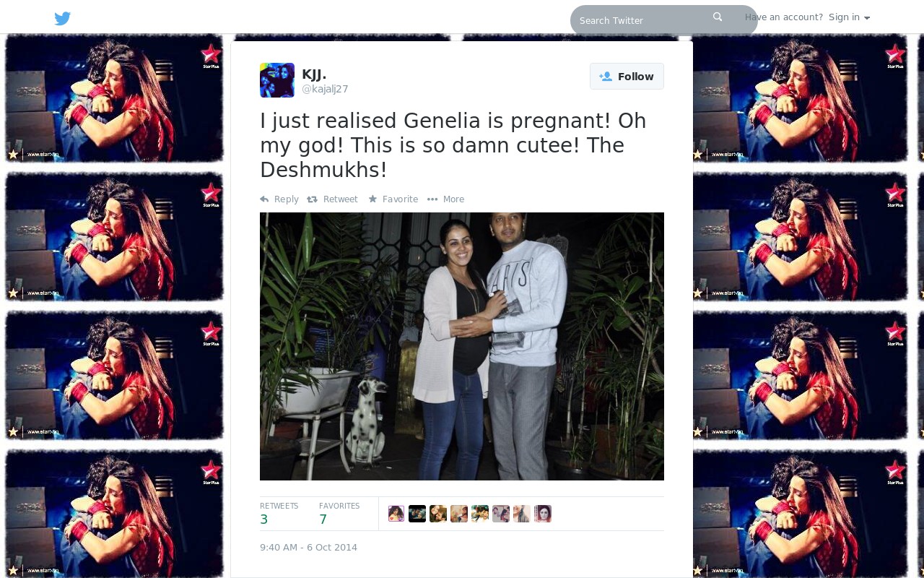This screenshot has width=924, height=578.
Task: Follow the KJJ. account
Action: point(627,77)
